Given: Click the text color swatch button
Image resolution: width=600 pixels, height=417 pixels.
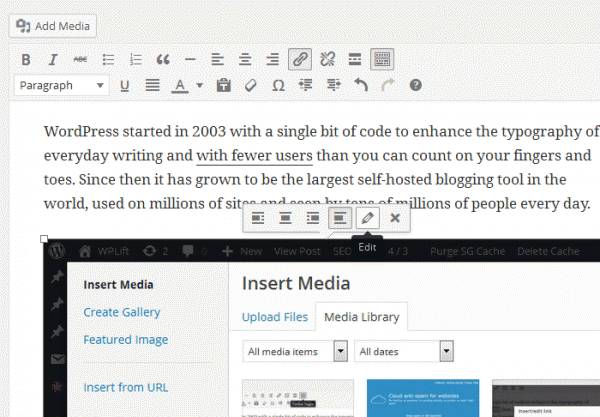Looking at the screenshot, I should pos(180,86).
